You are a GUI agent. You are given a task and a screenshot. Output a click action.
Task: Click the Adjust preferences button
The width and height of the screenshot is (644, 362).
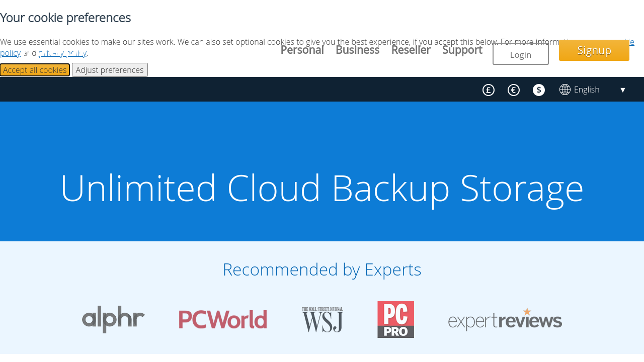(110, 70)
